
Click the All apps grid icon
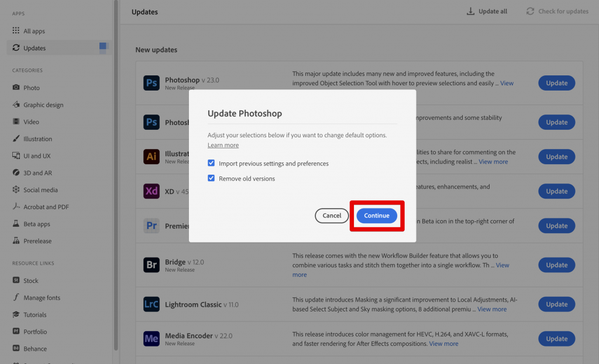(16, 30)
